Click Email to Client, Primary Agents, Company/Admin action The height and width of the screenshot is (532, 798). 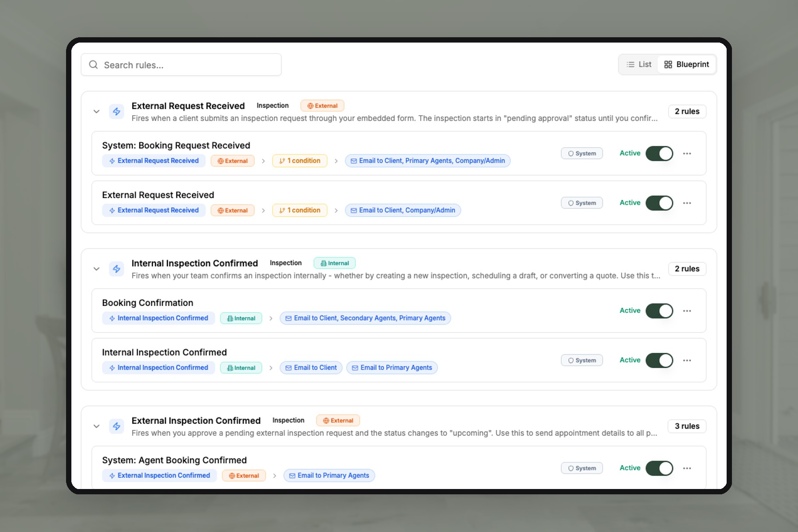[428, 160]
